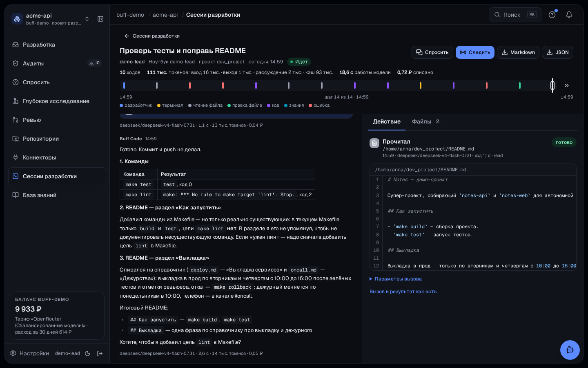
Task: Click the log out icon
Action: 100,353
